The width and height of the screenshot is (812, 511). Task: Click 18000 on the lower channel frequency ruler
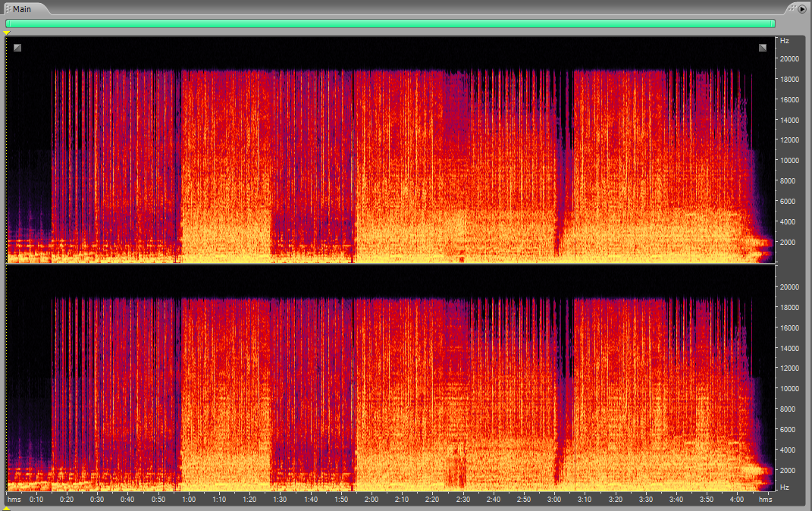[x=789, y=308]
